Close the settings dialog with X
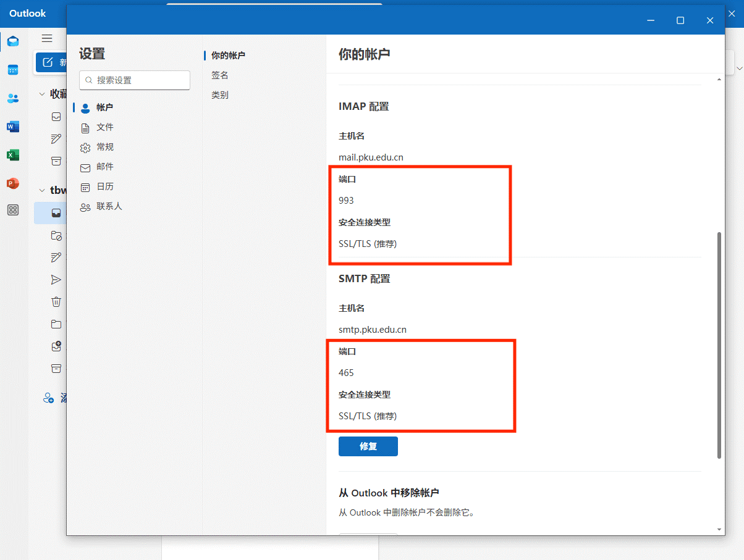Image resolution: width=744 pixels, height=560 pixels. 710,20
